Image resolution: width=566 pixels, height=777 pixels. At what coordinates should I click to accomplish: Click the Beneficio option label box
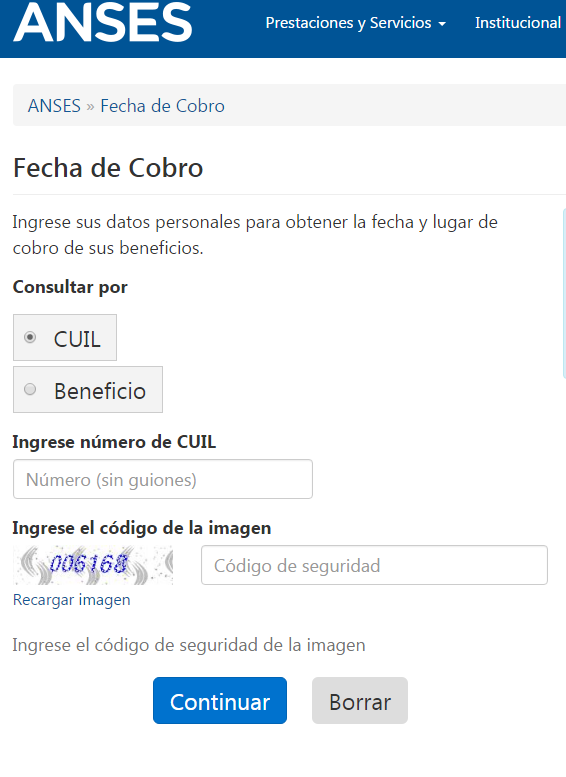click(x=88, y=389)
